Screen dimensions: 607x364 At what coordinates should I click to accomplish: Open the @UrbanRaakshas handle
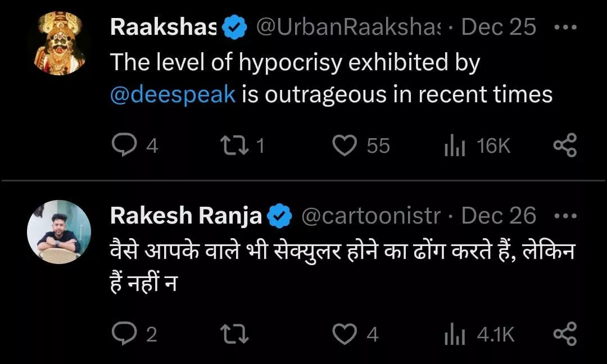(348, 27)
